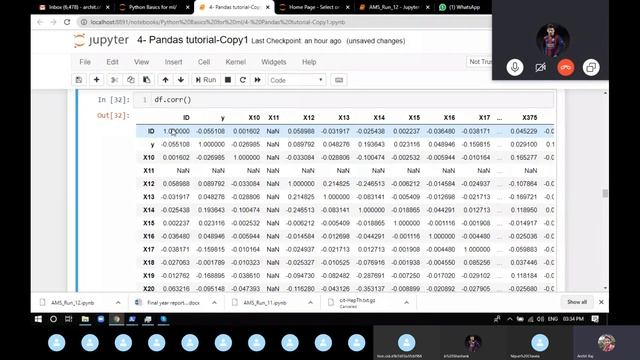End the call with red hang-up button

[x=566, y=67]
